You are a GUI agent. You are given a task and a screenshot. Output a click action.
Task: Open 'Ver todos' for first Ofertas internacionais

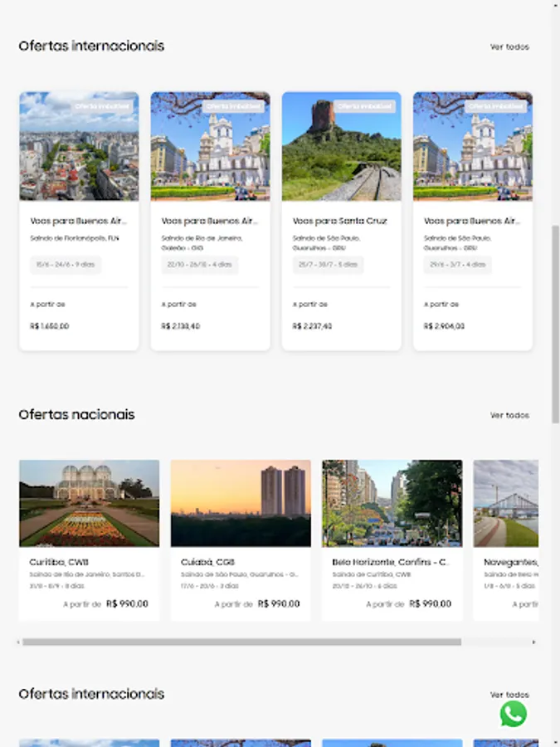coord(509,46)
